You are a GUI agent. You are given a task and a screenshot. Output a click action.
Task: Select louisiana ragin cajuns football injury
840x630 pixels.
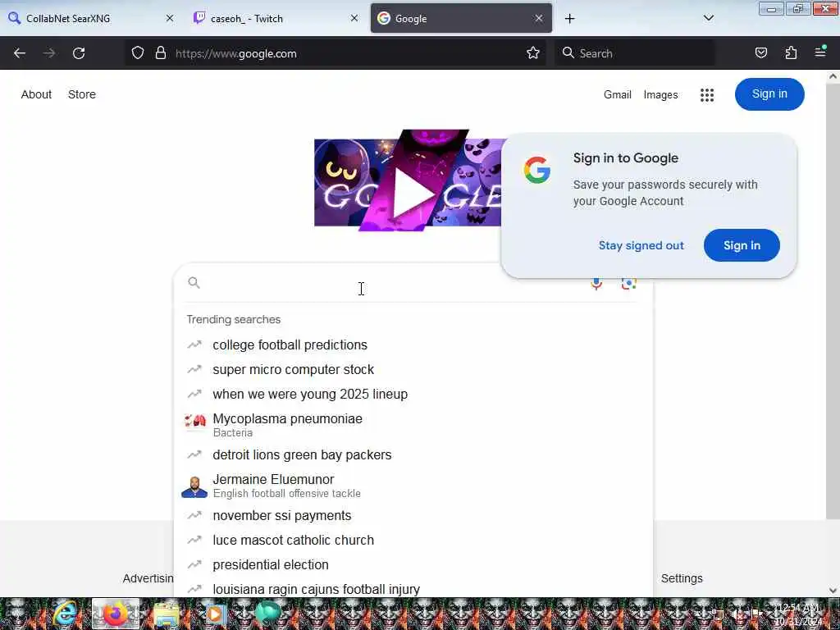pyautogui.click(x=413, y=589)
